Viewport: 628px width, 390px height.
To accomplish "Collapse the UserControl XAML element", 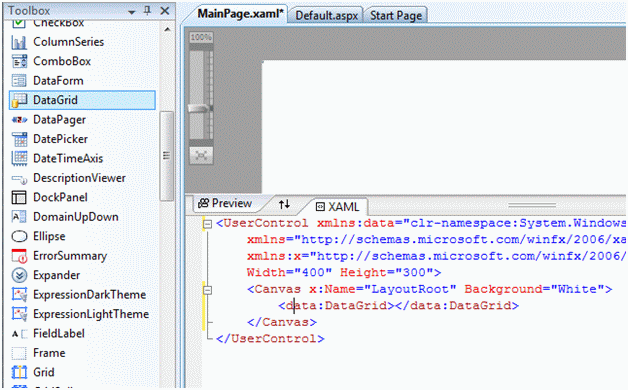I will point(207,223).
